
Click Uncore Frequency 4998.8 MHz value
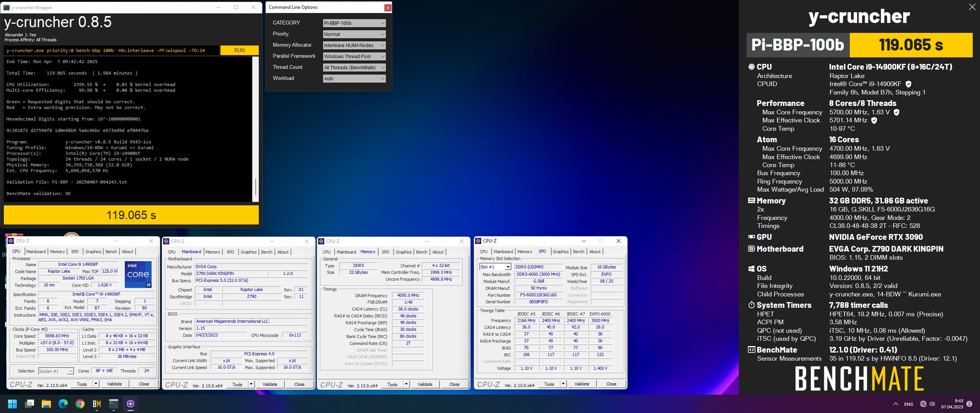[x=441, y=279]
